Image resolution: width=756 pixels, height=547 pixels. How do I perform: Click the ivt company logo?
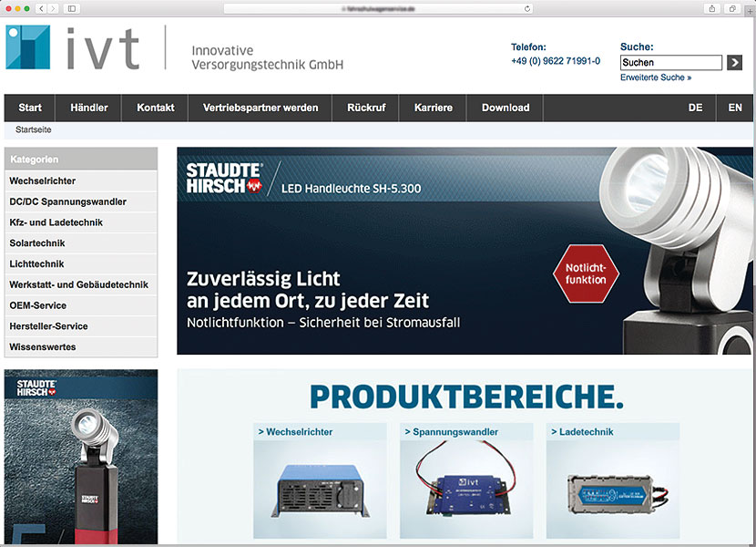click(72, 47)
